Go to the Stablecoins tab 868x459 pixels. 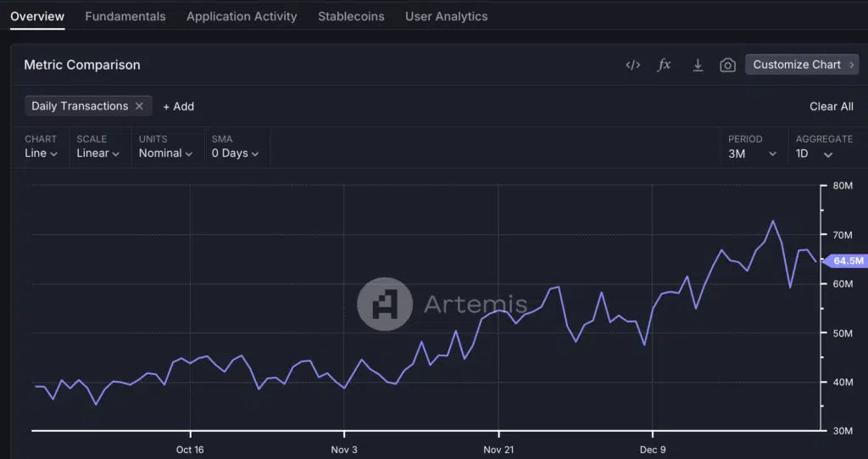tap(351, 16)
